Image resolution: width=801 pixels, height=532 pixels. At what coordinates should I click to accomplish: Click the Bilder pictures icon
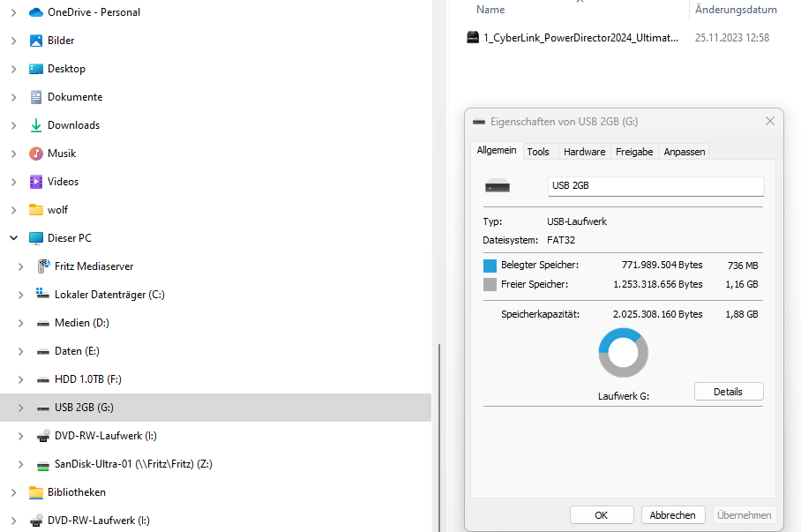click(36, 41)
